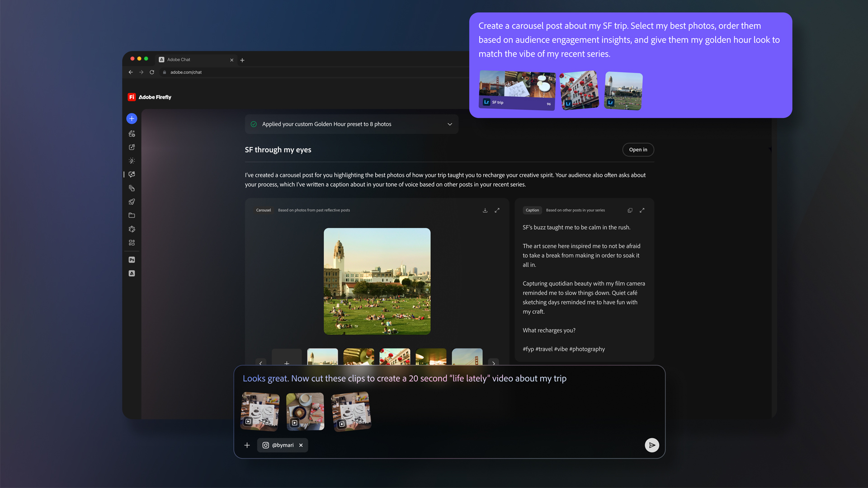Select the Golden Gate Bridge carousel thumbnail

pyautogui.click(x=467, y=357)
